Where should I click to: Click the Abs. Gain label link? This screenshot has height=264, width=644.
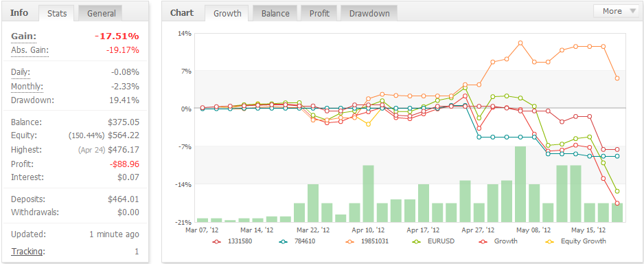[x=30, y=50]
